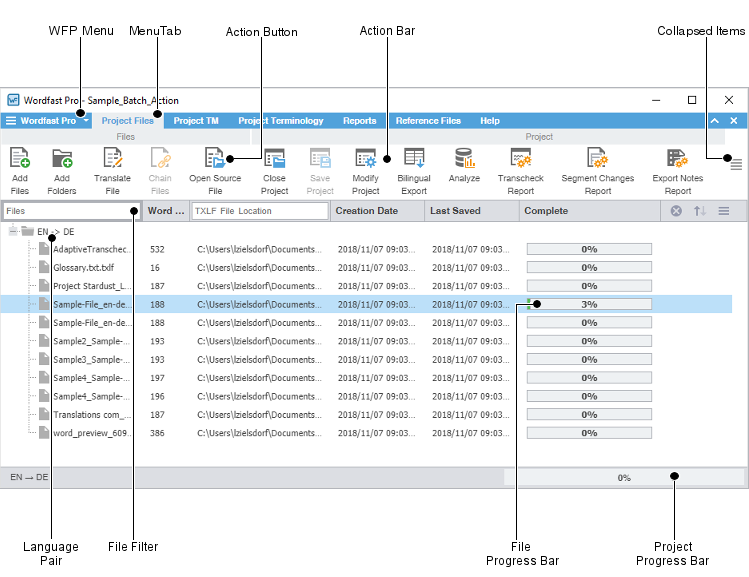
Task: Click the word count 532 cell
Action: point(157,249)
